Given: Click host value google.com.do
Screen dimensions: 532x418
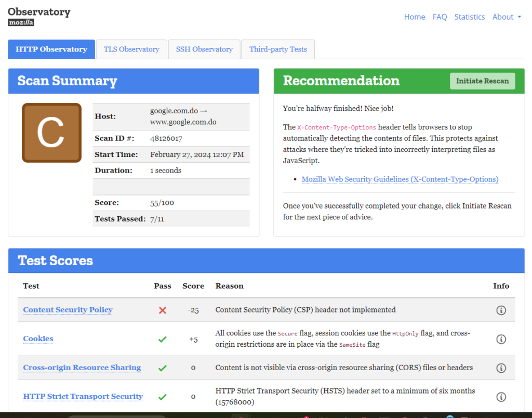Looking at the screenshot, I should [x=183, y=116].
